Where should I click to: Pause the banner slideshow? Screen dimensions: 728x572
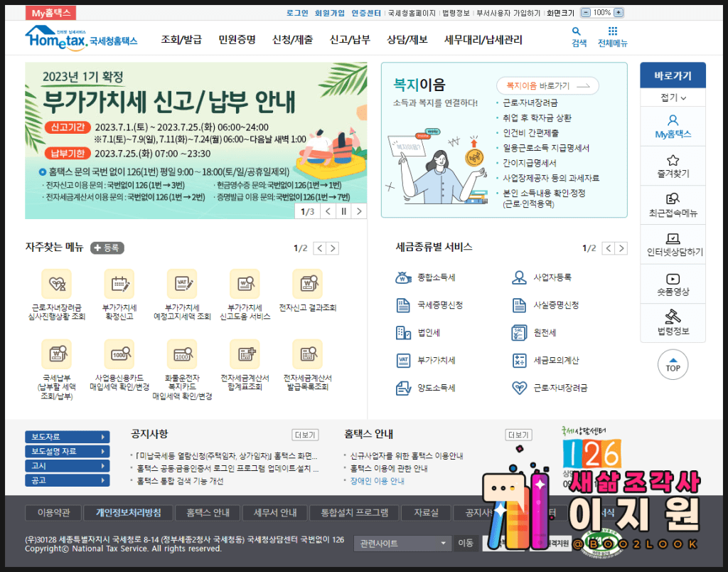(343, 211)
